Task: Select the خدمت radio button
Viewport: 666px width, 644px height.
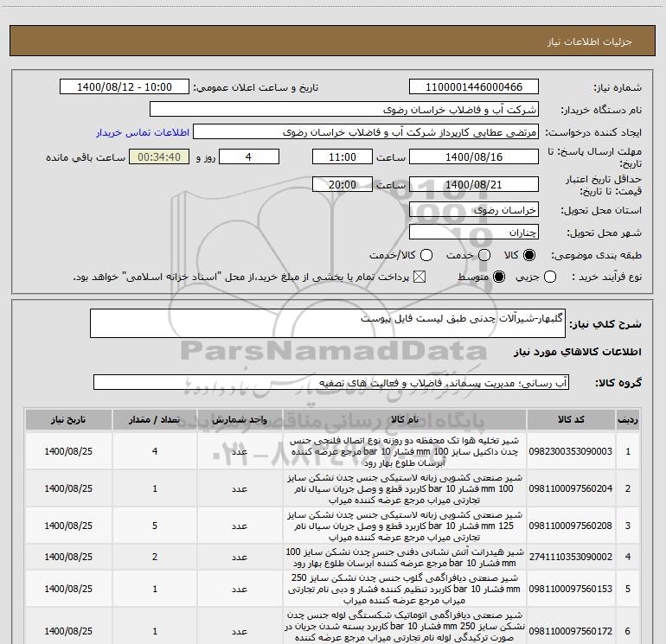Action: [x=484, y=255]
